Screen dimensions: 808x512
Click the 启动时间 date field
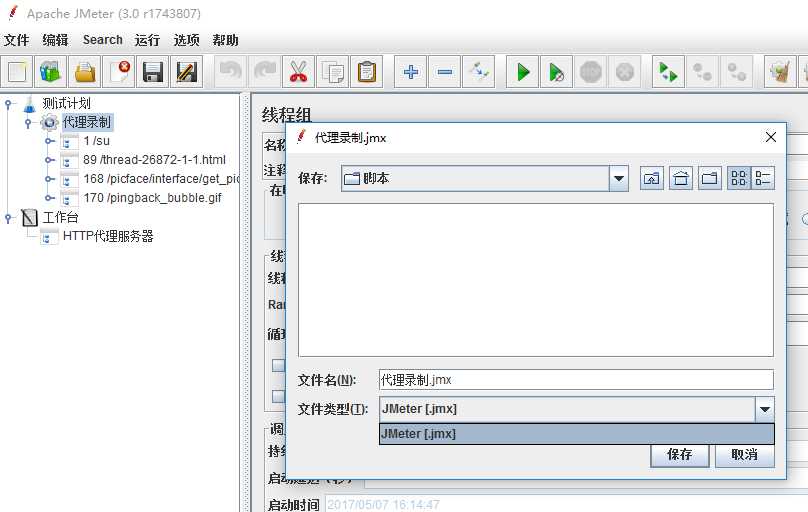pos(566,504)
